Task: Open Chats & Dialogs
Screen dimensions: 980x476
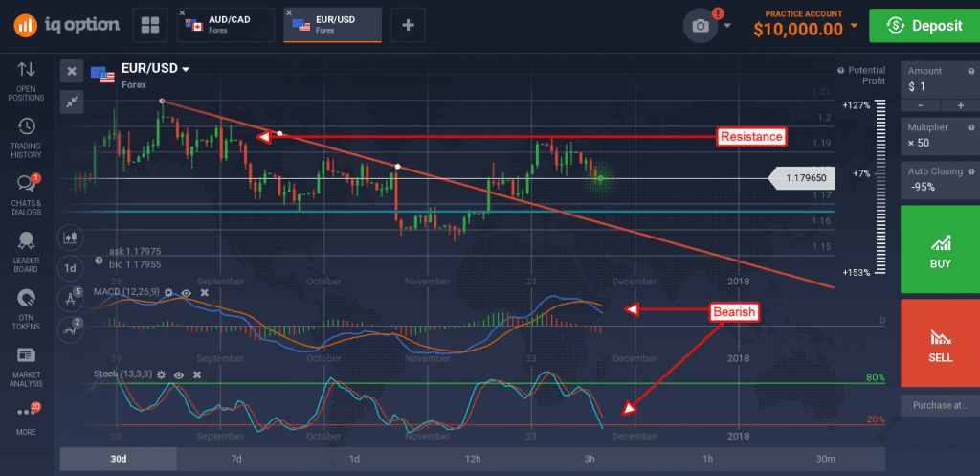Action: pos(26,194)
